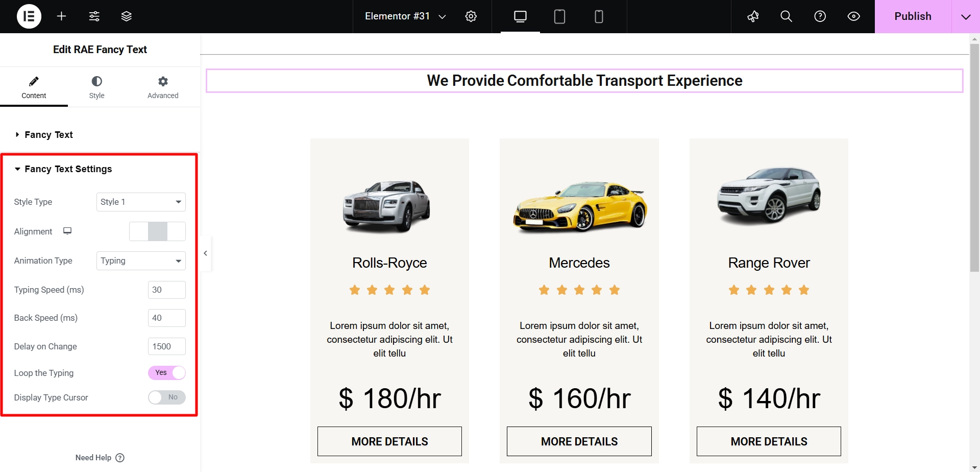
Task: Enable Display Type Cursor switch
Action: tap(167, 397)
